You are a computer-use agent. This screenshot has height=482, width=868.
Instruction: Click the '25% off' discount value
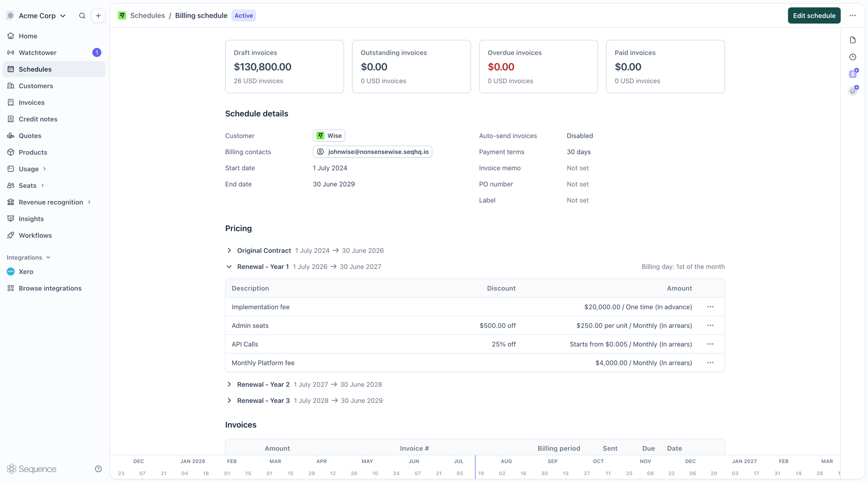(503, 344)
